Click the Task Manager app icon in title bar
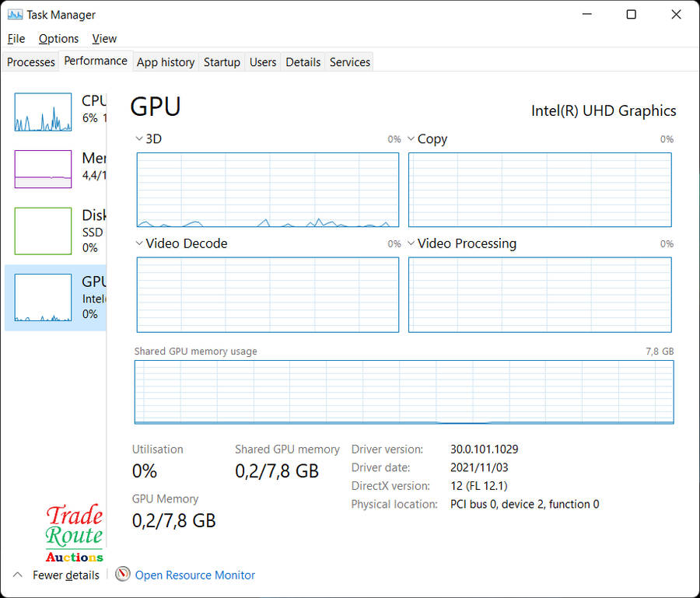This screenshot has height=598, width=700. pyautogui.click(x=15, y=15)
